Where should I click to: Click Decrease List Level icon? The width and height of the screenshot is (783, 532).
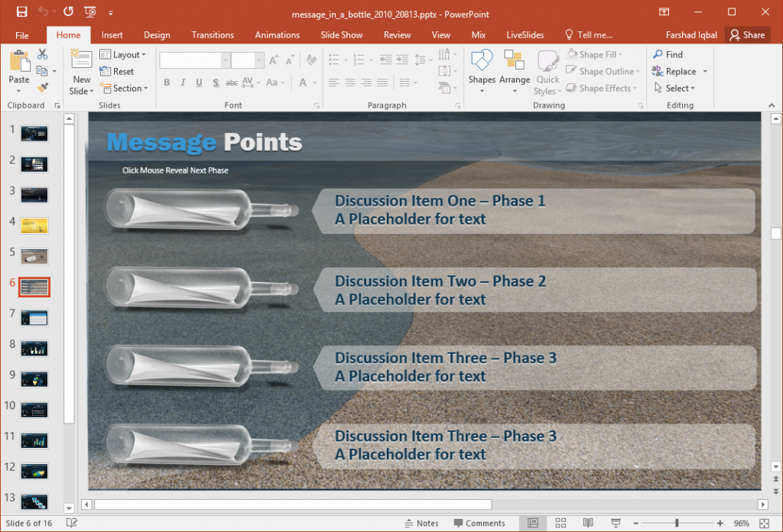click(x=385, y=60)
